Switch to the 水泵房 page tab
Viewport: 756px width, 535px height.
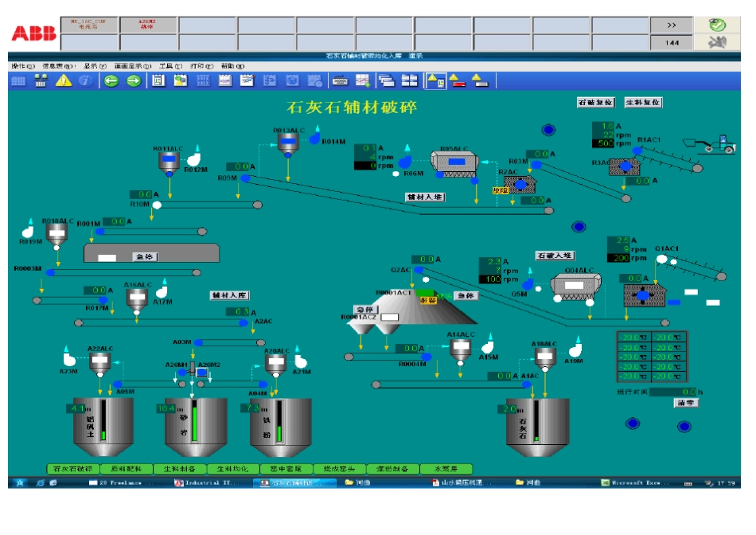click(446, 469)
